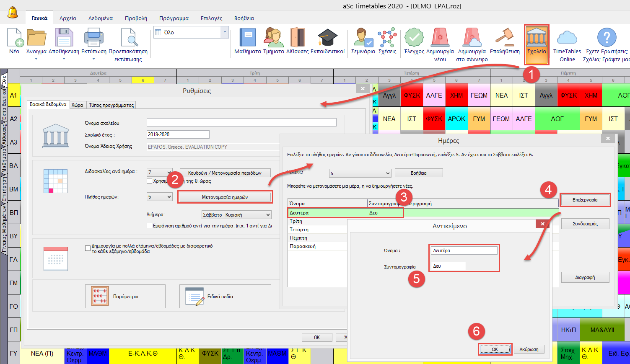This screenshot has width=630, height=364.
Task: Click the Όνομα field containing Δευτέρα
Action: tap(464, 250)
